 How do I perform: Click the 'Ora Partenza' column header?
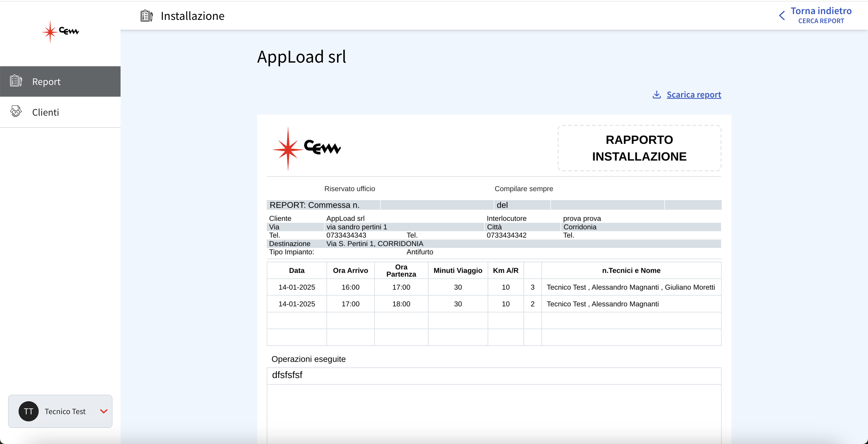[401, 270]
